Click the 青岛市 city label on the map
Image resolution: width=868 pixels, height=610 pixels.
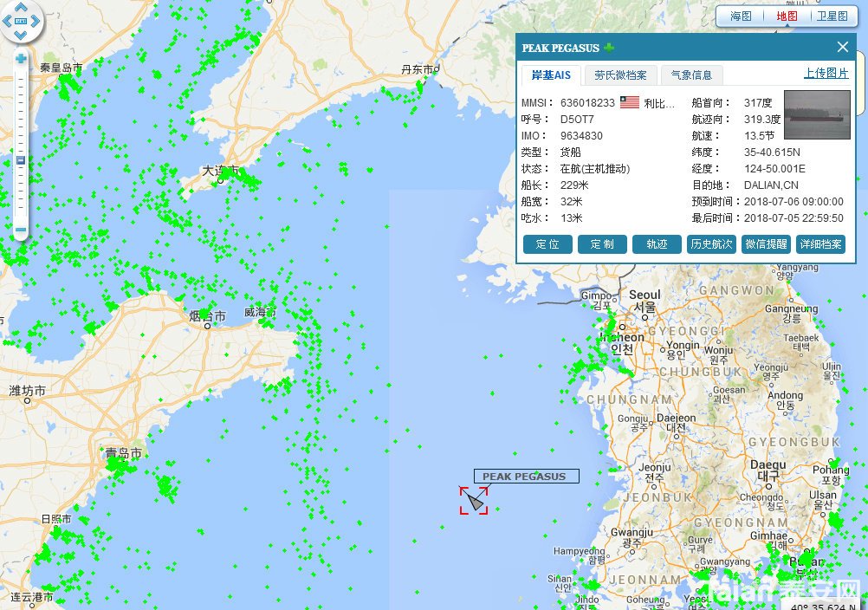124,453
